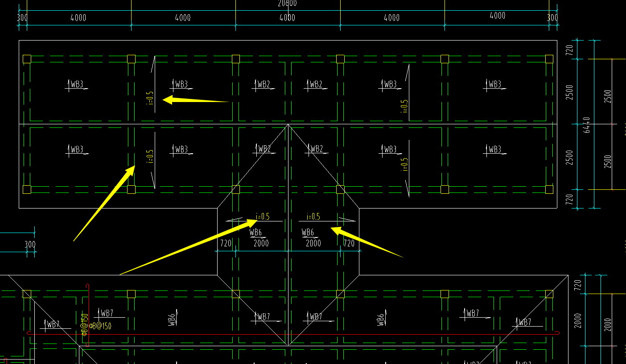Select the WB7 label beside the yellow φ8@150
The image size is (626, 364).
point(107,313)
